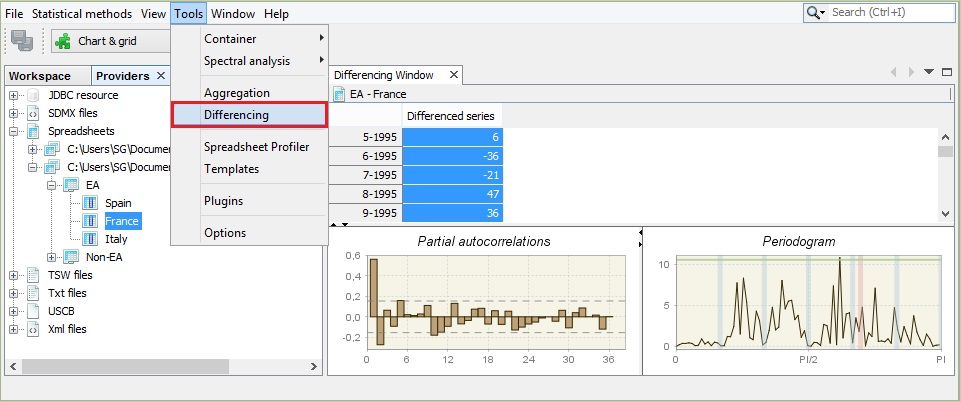Click the Save all toolbar icon

click(22, 41)
